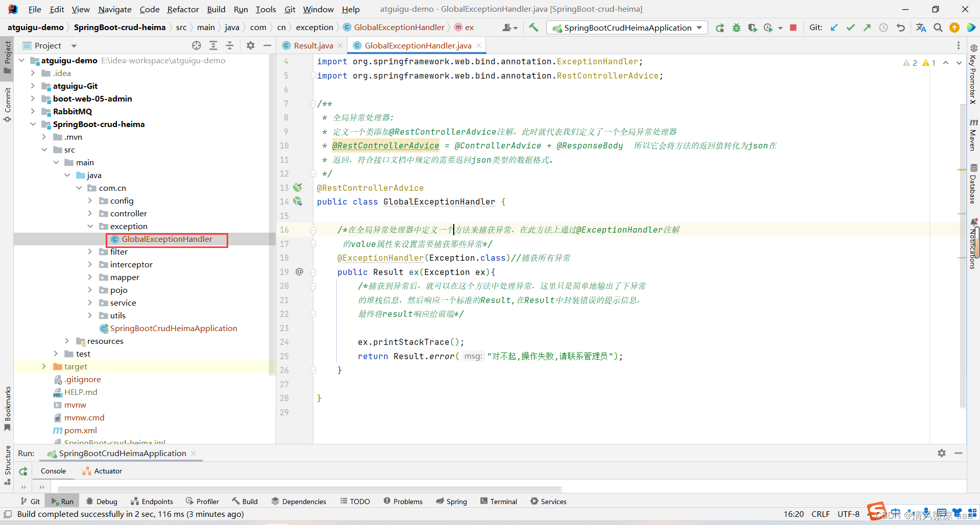Switch to the Actuator tab

[x=102, y=471]
